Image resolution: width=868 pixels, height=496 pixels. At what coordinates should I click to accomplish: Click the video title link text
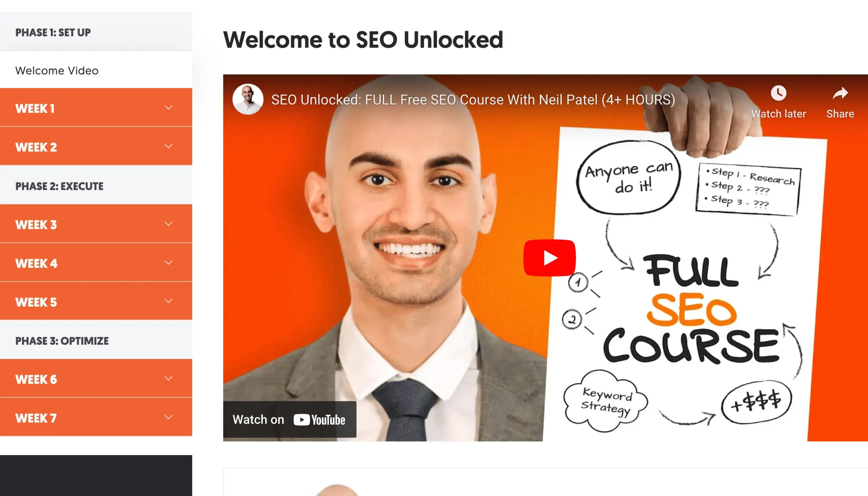coord(473,100)
